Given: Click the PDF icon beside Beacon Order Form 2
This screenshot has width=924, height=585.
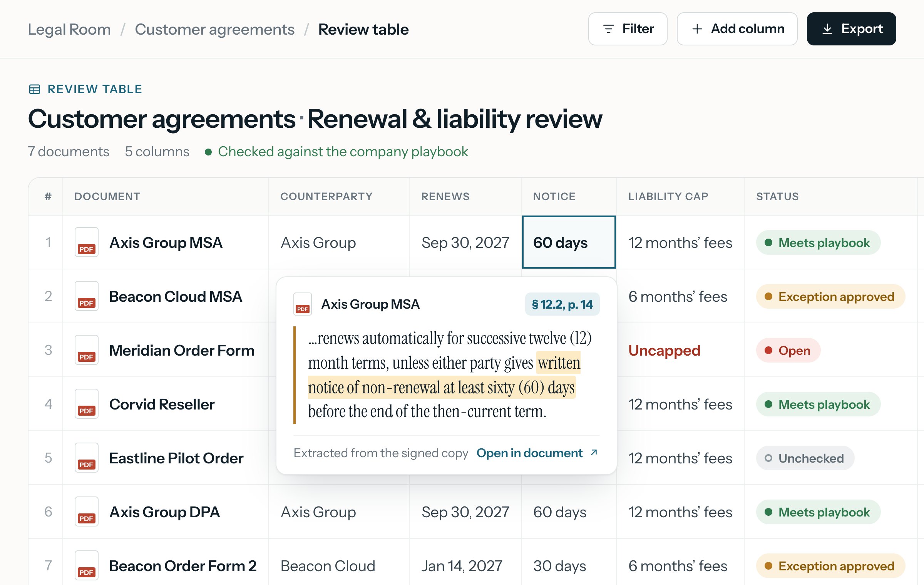Looking at the screenshot, I should pos(86,566).
